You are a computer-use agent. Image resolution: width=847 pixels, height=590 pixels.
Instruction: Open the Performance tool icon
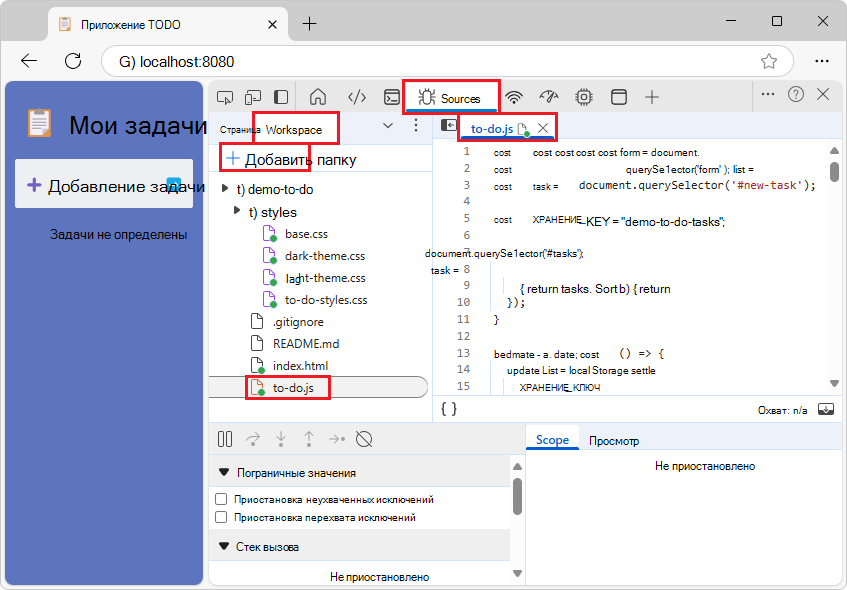pyautogui.click(x=549, y=97)
